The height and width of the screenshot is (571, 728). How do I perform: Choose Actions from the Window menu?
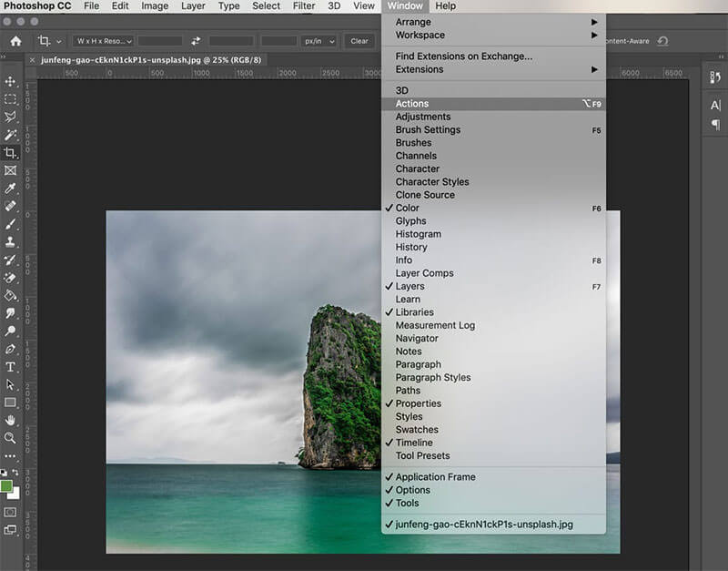pyautogui.click(x=412, y=104)
